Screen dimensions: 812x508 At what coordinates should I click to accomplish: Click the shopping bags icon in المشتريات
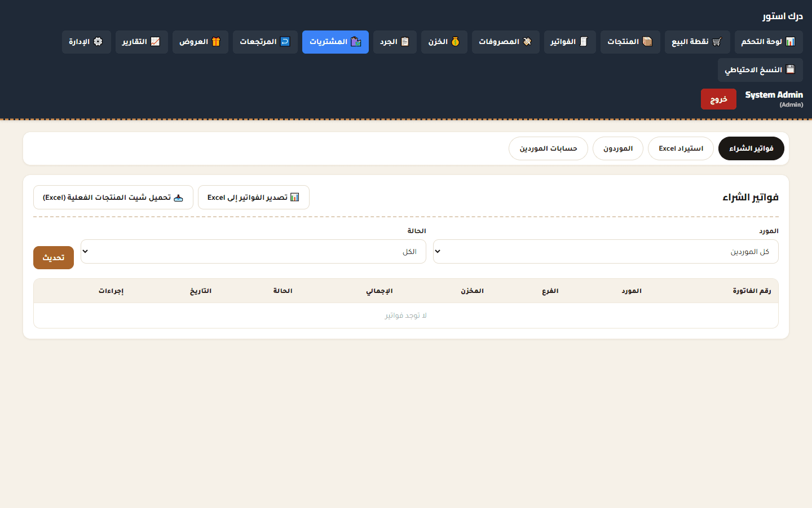tap(356, 42)
